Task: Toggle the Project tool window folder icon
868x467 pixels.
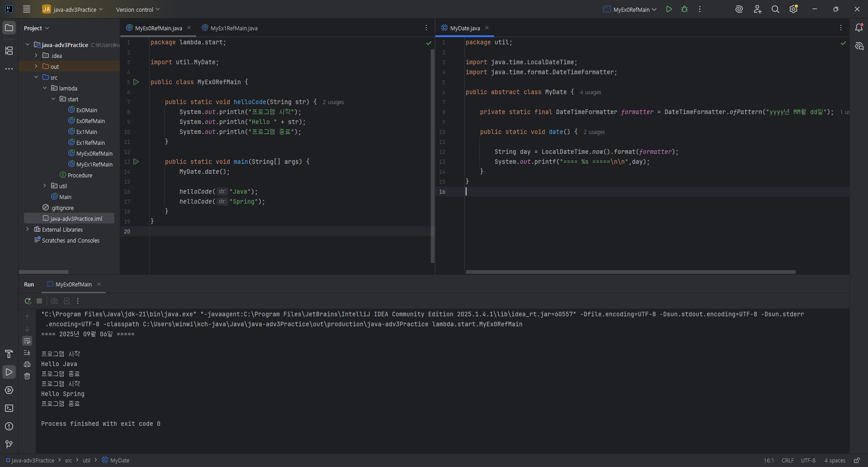Action: (x=9, y=28)
